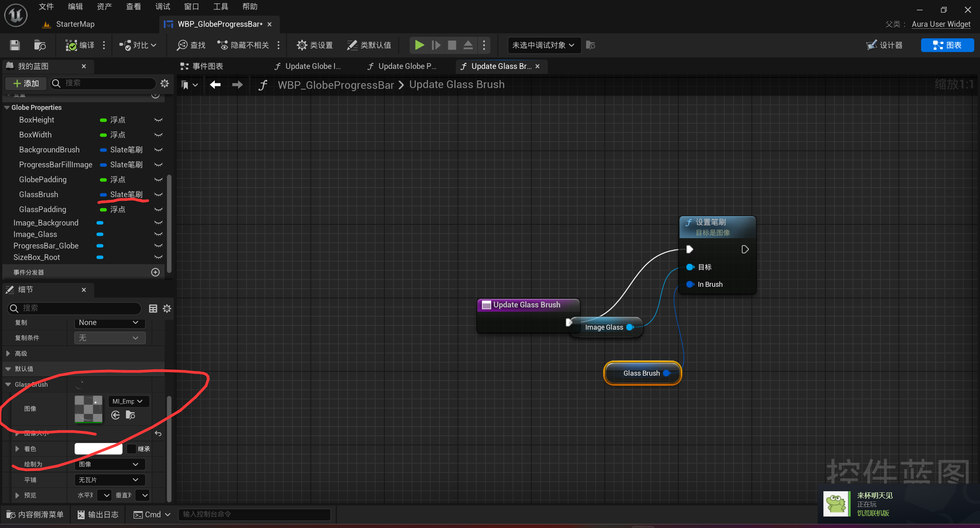Screen dimensions: 980x528
Task: Expand the 着色 tint property
Action: pos(17,449)
